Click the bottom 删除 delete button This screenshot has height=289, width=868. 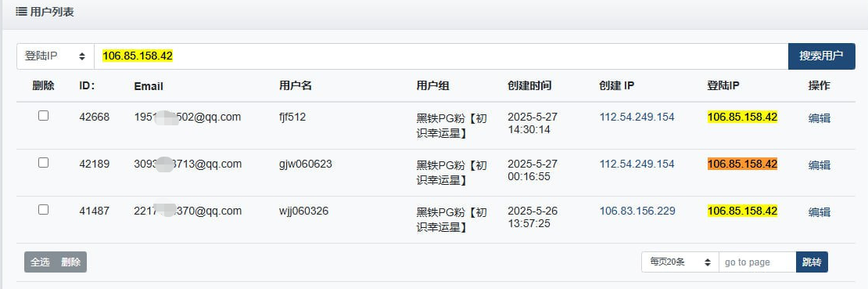(x=71, y=262)
